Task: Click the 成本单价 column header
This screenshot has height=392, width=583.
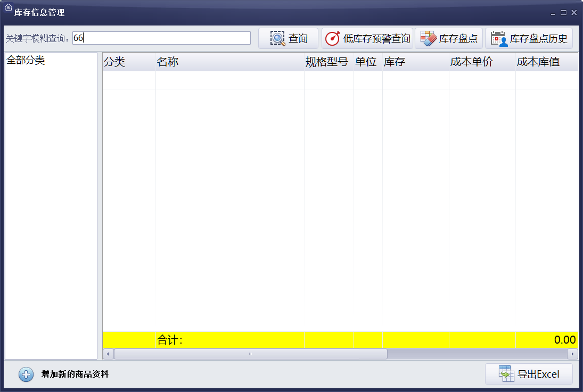Action: (482, 62)
